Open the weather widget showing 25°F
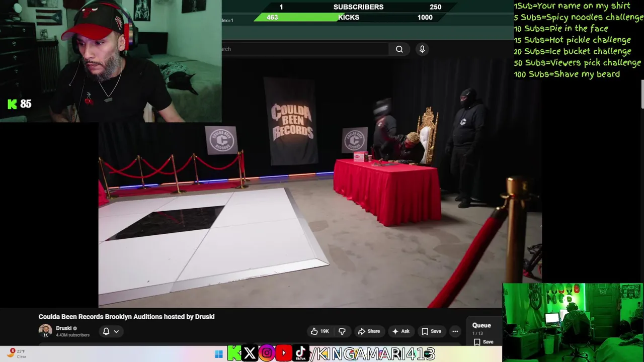 (x=16, y=353)
